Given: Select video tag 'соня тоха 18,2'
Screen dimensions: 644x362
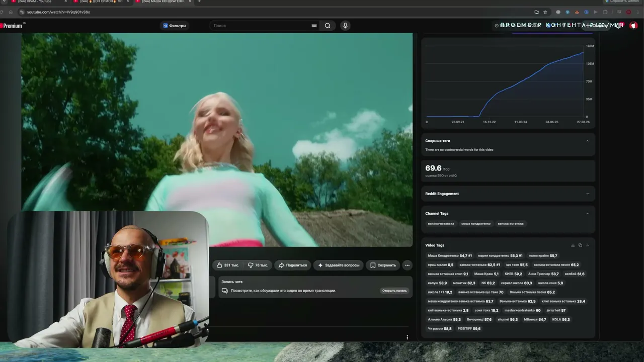Looking at the screenshot, I should 487,310.
